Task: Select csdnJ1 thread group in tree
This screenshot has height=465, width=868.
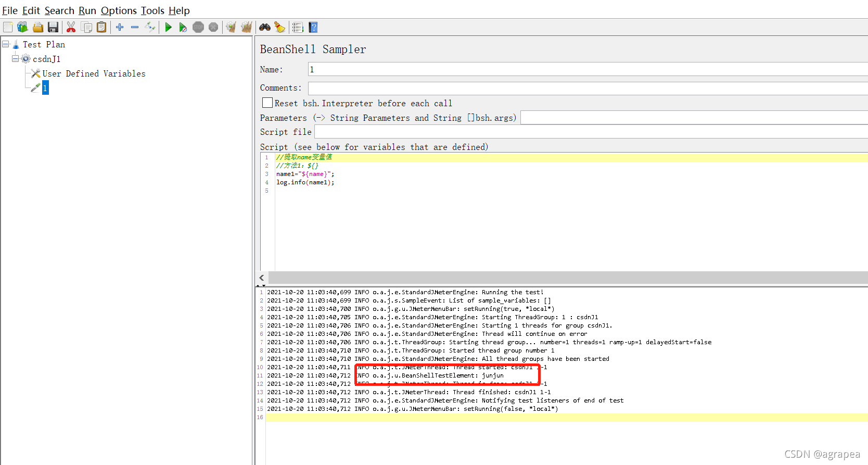Action: tap(46, 59)
